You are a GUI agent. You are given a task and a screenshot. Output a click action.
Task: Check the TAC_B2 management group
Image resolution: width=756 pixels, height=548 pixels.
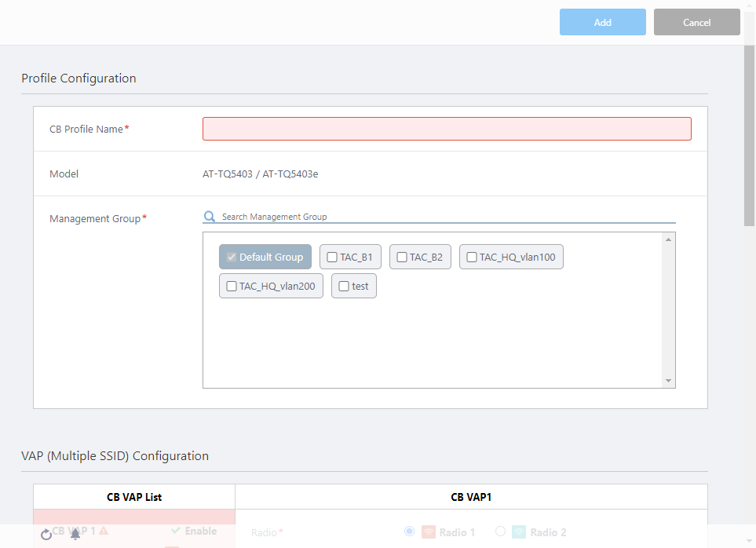402,257
